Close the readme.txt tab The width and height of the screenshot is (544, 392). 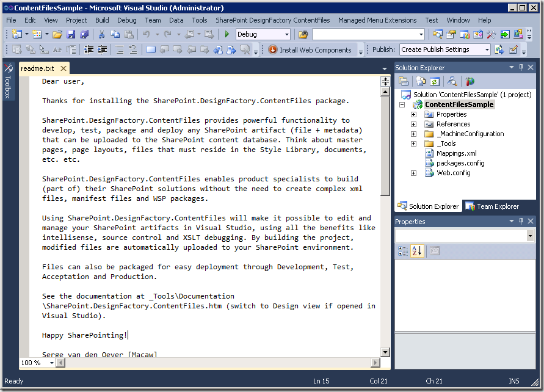[x=63, y=68]
